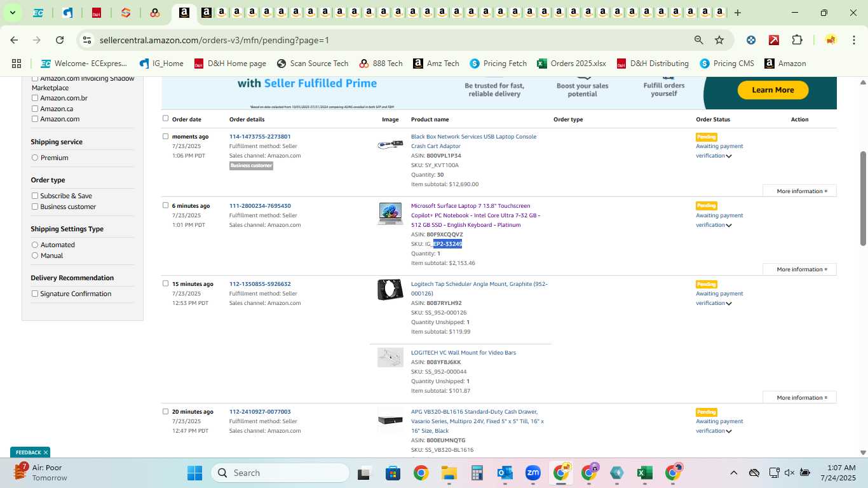Open the Pricing CMS bookmark
The width and height of the screenshot is (868, 488).
pos(727,64)
